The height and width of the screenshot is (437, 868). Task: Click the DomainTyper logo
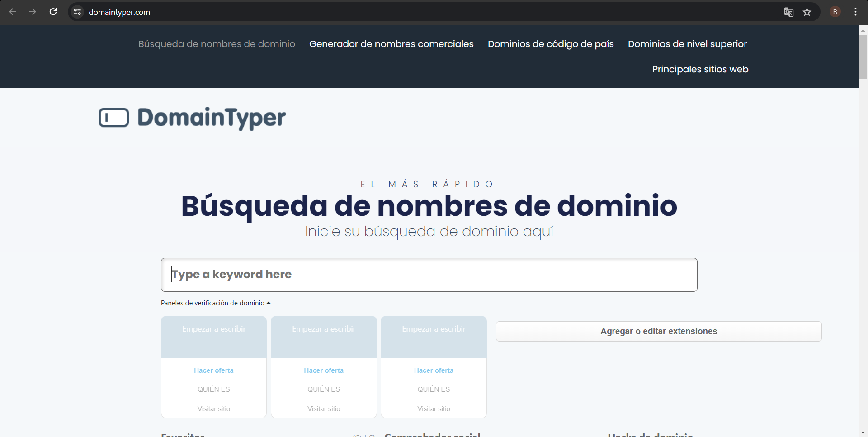coord(192,118)
